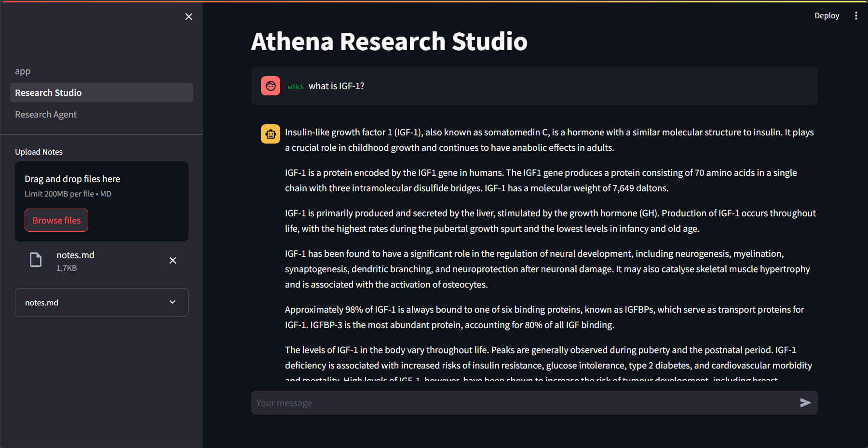This screenshot has height=448, width=868.
Task: Open the Deploy menu
Action: tap(827, 15)
